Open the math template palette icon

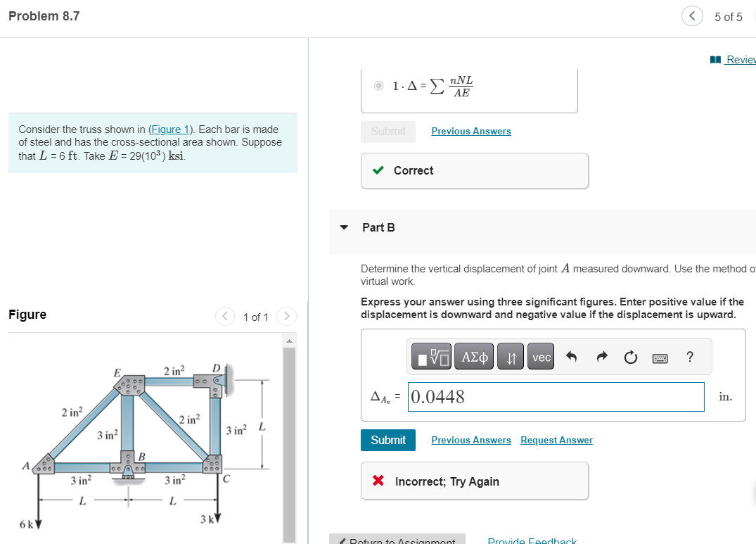(x=431, y=356)
